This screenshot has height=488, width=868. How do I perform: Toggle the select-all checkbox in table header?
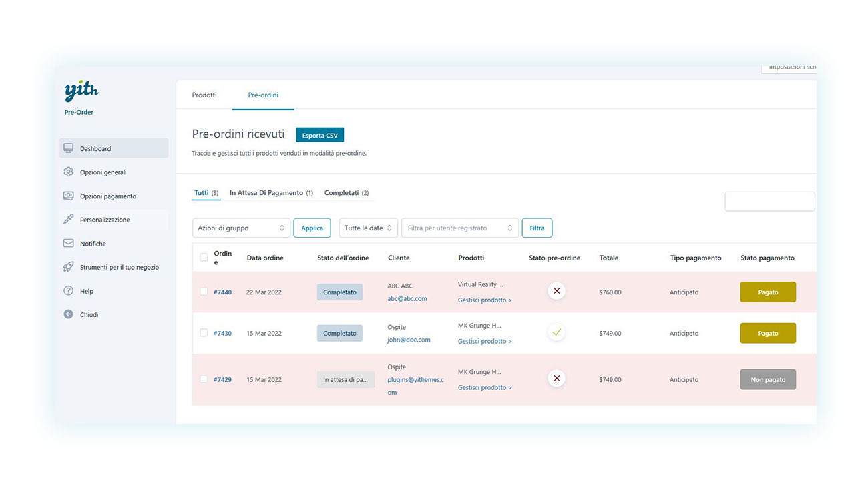coord(204,258)
